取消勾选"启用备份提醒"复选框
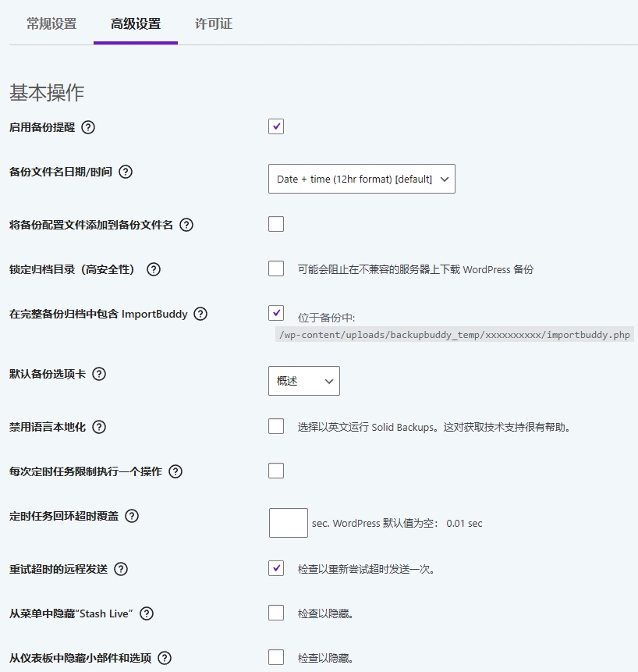 [x=275, y=126]
